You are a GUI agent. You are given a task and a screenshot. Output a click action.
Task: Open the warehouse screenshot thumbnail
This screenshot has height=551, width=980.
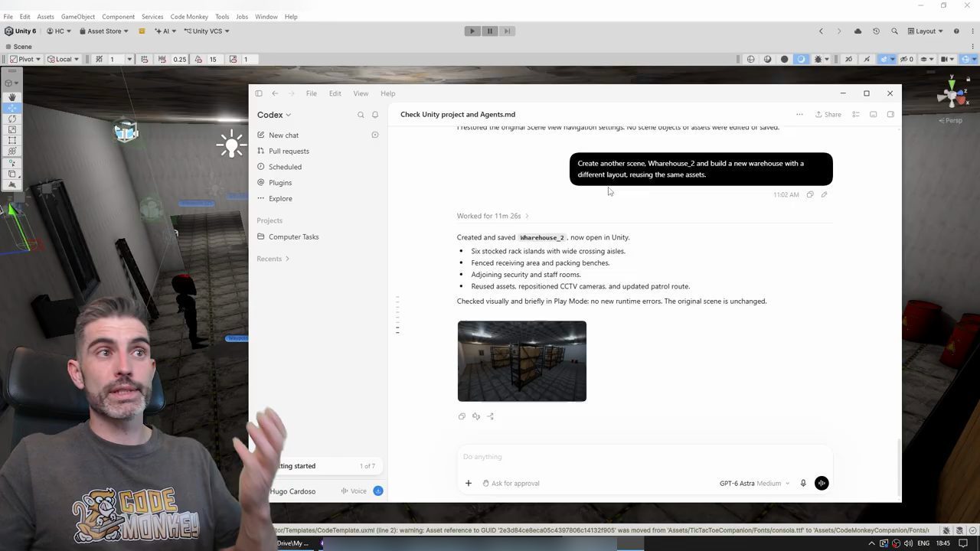[522, 361]
